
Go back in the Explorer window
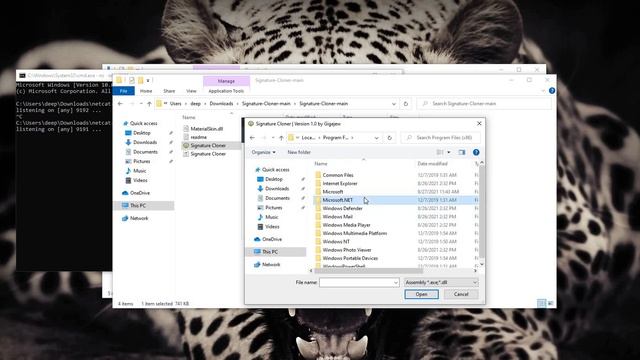point(120,104)
